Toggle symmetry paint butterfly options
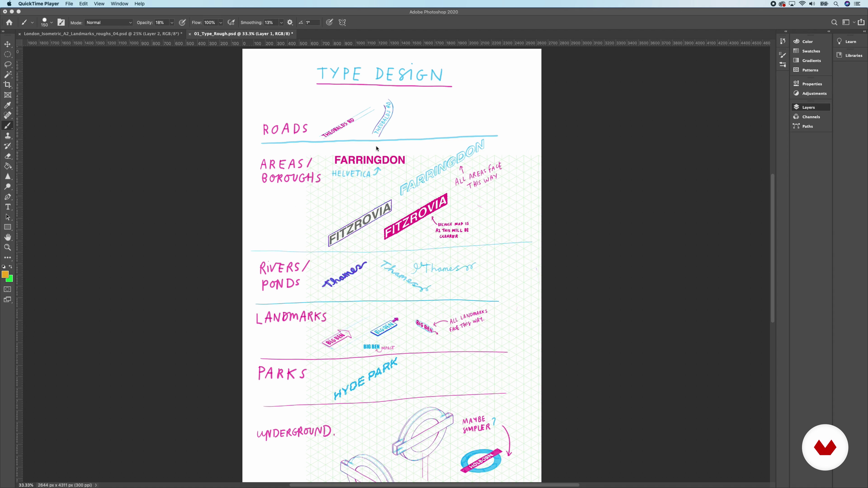 342,22
